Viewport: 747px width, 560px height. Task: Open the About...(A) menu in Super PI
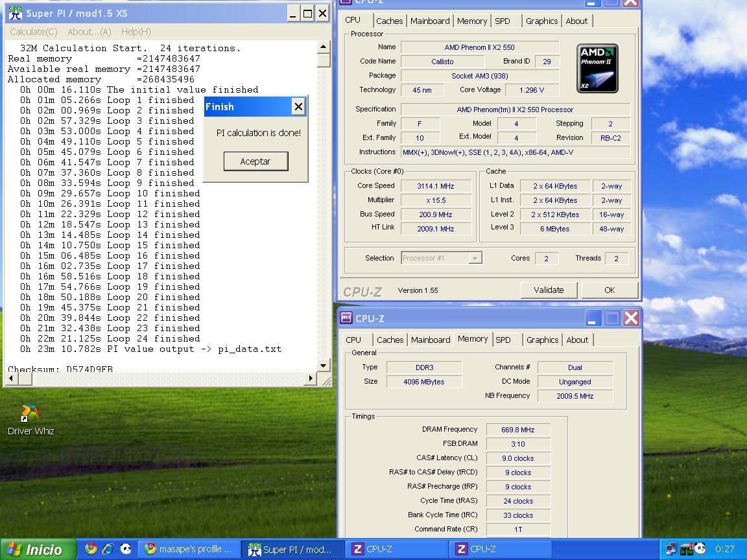(x=89, y=32)
